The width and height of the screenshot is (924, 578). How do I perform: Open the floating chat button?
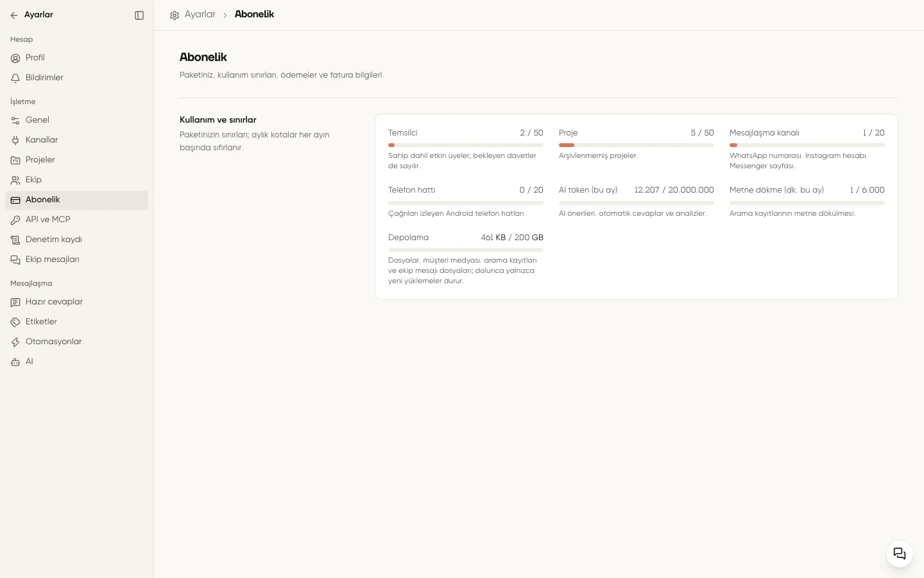click(x=900, y=554)
